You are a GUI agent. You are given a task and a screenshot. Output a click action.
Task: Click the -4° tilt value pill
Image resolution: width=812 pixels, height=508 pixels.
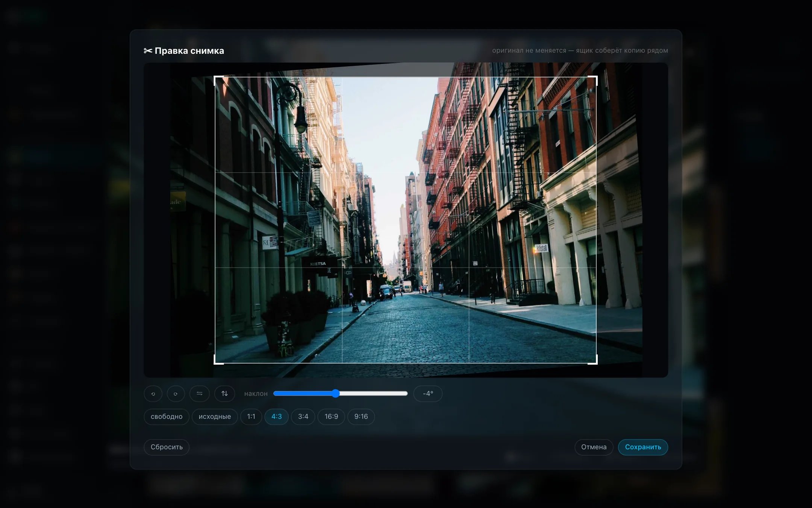click(x=428, y=394)
